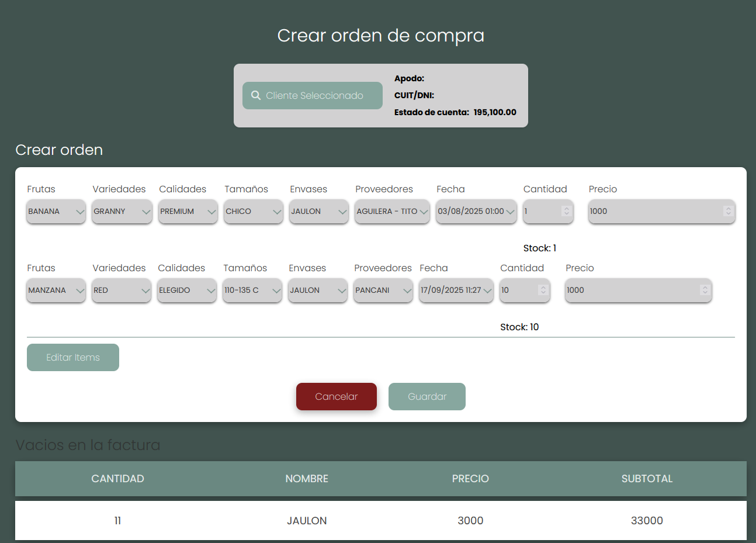The height and width of the screenshot is (543, 756).
Task: Click the Editar Items button
Action: (x=72, y=357)
